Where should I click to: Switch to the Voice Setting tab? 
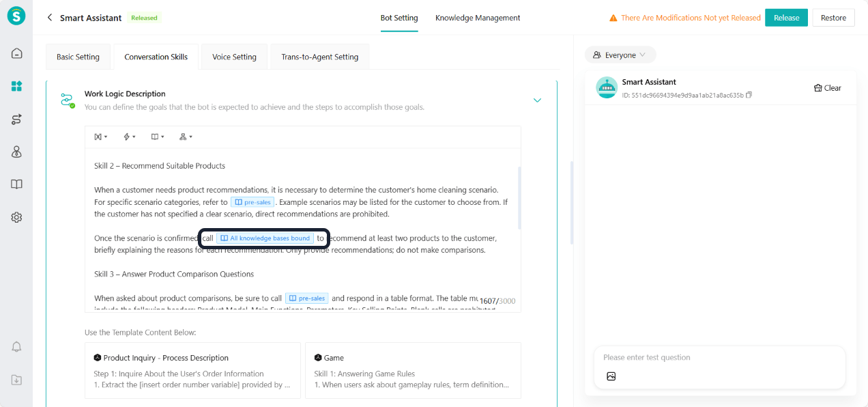[234, 57]
